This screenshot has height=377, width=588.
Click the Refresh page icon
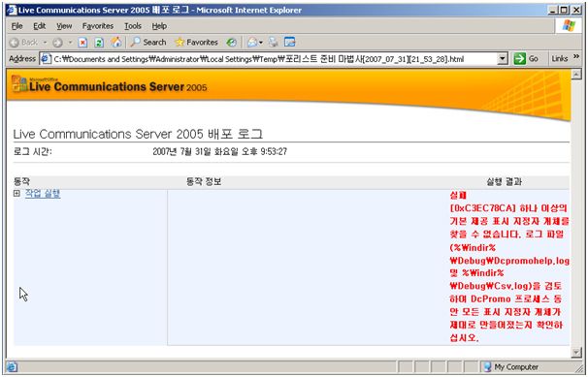pyautogui.click(x=99, y=43)
